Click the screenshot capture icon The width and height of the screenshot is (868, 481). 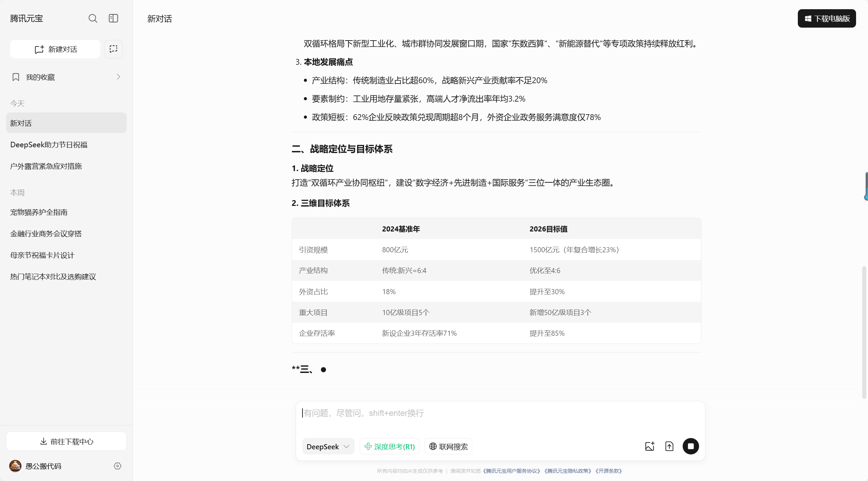click(113, 49)
